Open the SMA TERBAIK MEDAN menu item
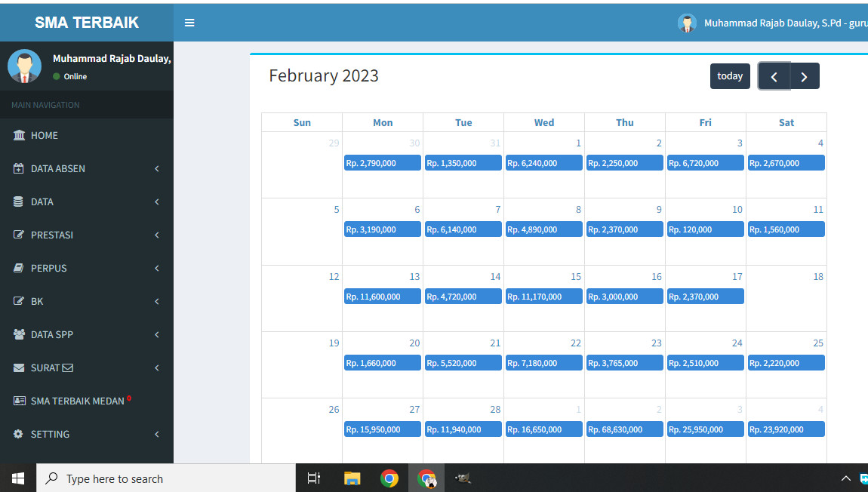This screenshot has width=868, height=492. 77,401
